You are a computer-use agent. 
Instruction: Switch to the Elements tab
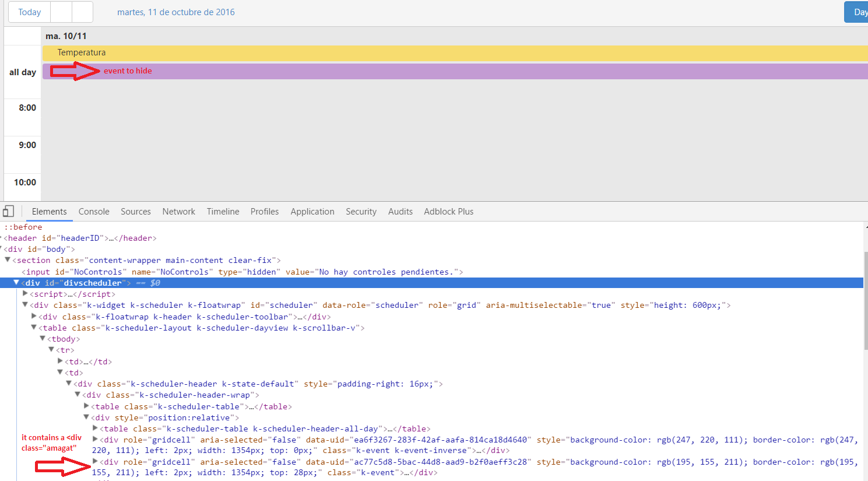(x=50, y=212)
